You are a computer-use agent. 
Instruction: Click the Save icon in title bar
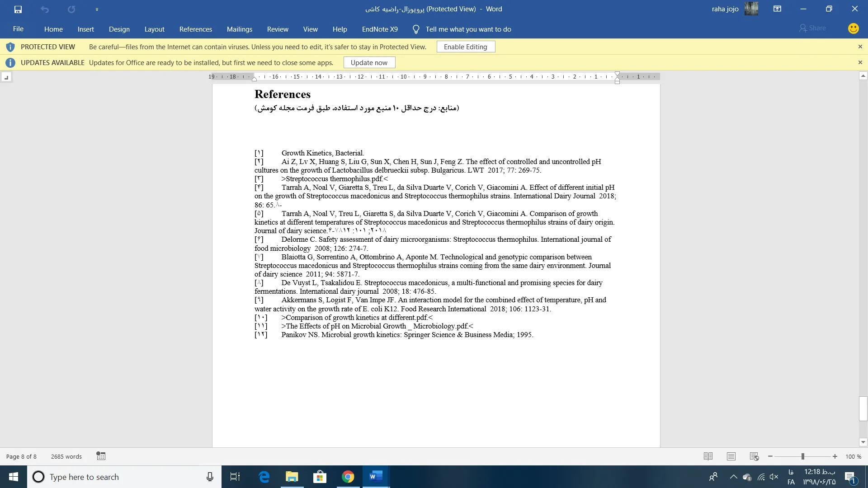click(x=18, y=9)
